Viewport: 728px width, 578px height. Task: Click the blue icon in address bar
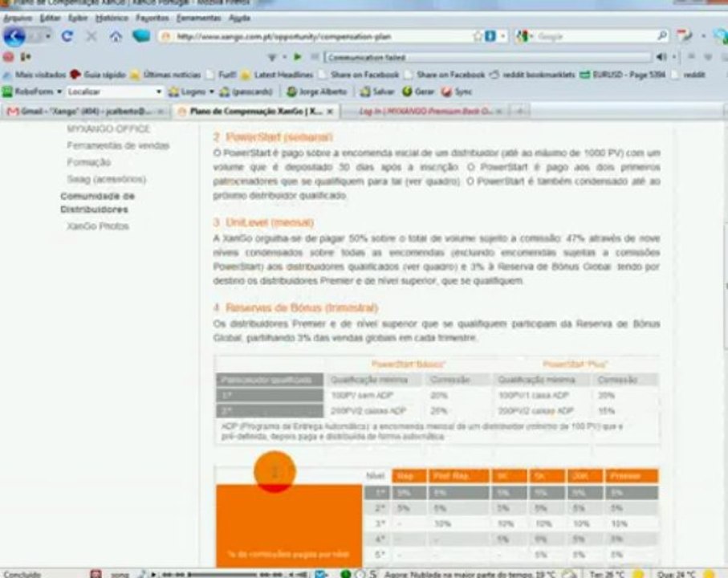(x=490, y=36)
